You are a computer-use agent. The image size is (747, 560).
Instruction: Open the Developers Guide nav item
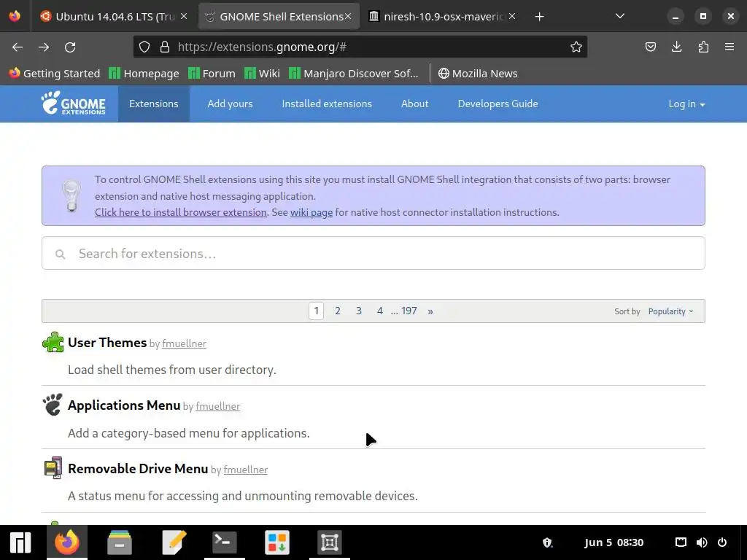498,104
